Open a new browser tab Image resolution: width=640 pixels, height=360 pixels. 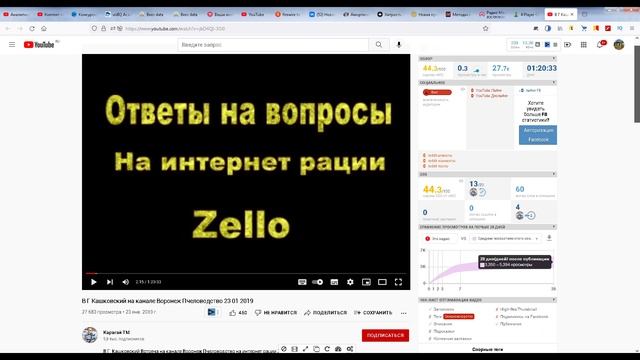584,14
